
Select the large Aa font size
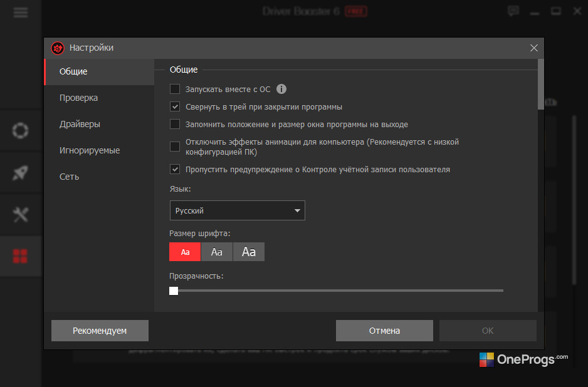click(x=249, y=252)
